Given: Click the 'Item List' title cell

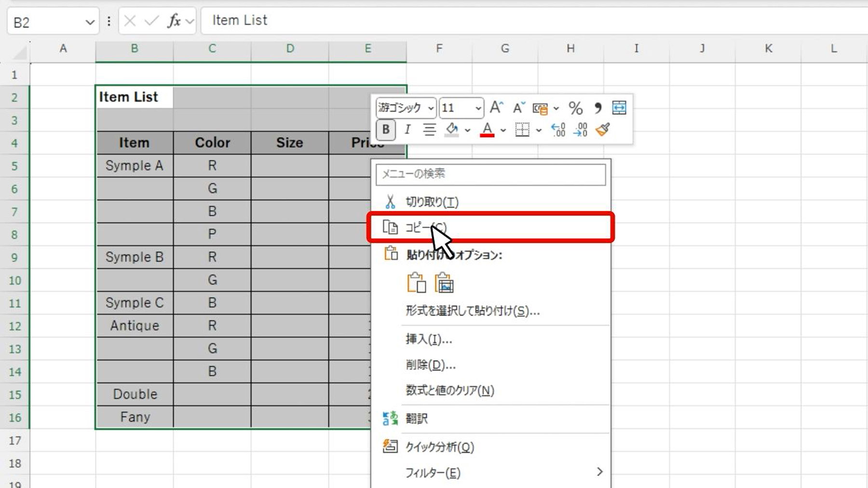Looking at the screenshot, I should 135,97.
